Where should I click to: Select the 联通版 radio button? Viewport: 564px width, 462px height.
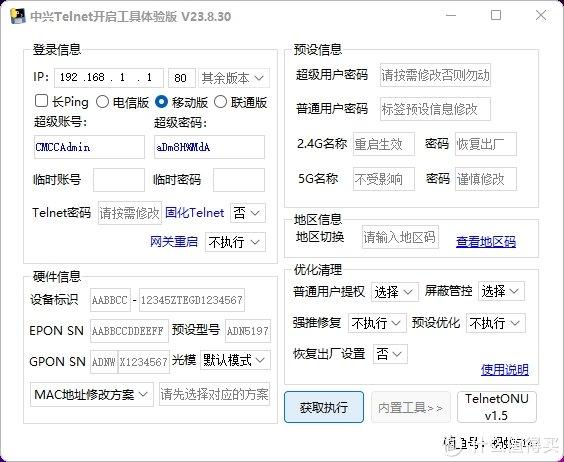220,102
